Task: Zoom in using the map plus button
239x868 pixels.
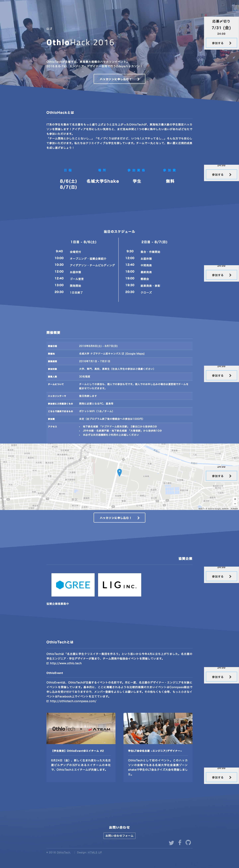Action: 235,499
